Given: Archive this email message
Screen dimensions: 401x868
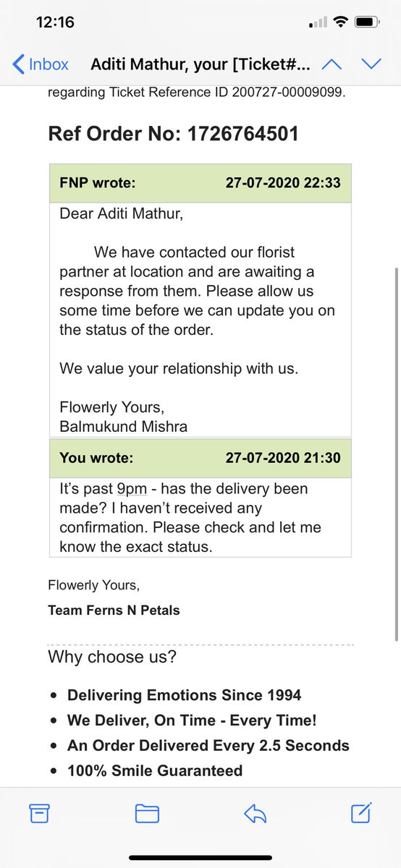Looking at the screenshot, I should pyautogui.click(x=40, y=813).
